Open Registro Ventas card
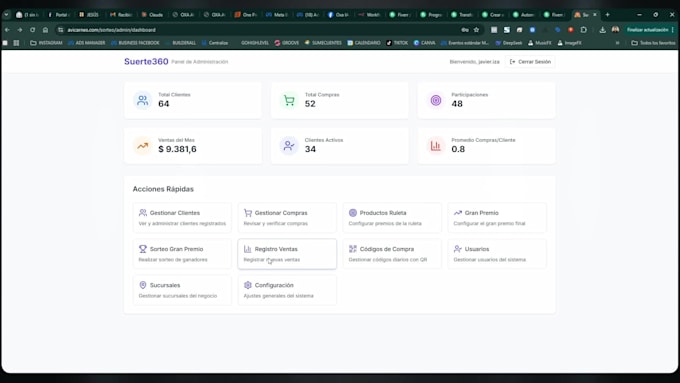 pos(287,254)
